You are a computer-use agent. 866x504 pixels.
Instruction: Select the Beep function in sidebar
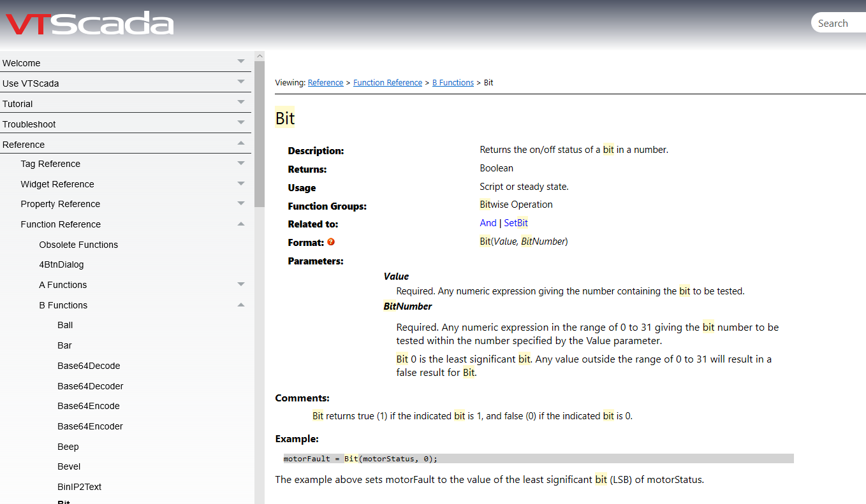68,447
